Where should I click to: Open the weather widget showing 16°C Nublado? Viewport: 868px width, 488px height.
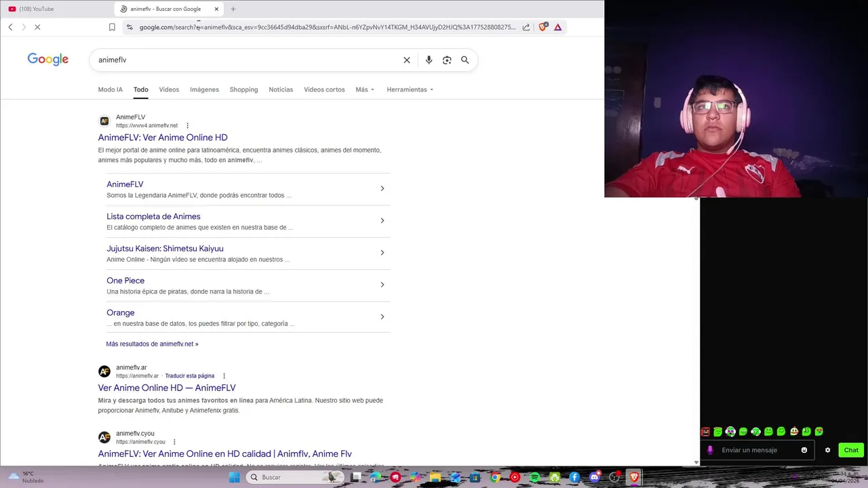point(26,477)
